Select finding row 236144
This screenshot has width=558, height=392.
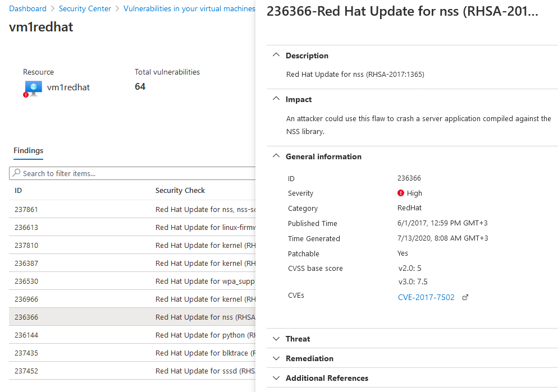click(x=132, y=335)
